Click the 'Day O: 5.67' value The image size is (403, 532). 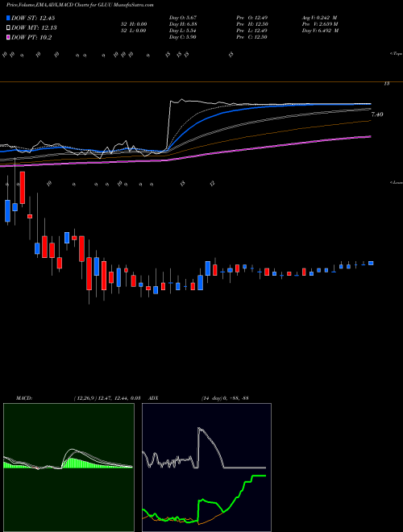183,18
